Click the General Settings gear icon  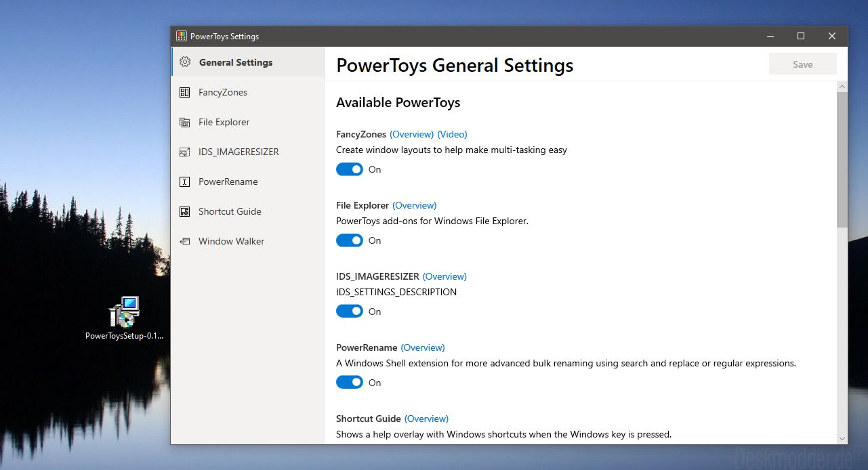184,62
